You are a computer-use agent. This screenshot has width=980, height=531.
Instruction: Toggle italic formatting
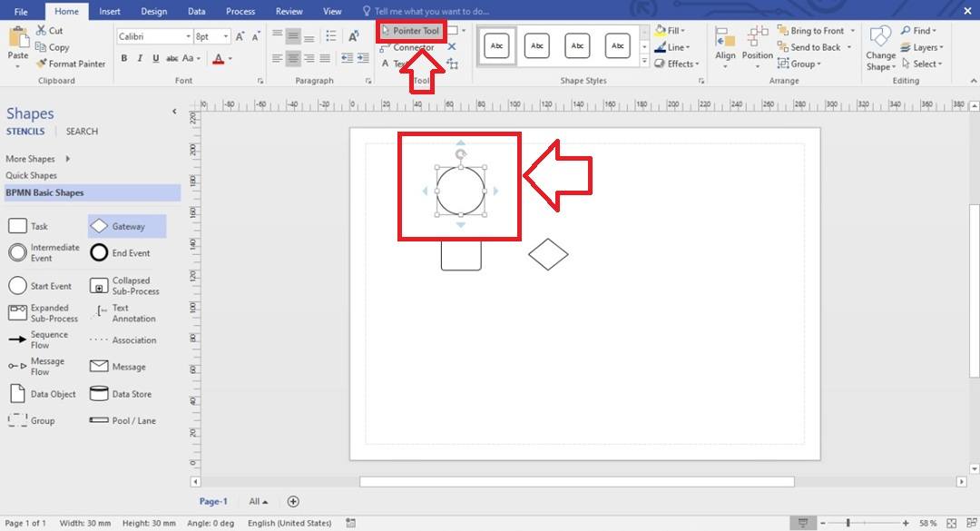coord(138,57)
